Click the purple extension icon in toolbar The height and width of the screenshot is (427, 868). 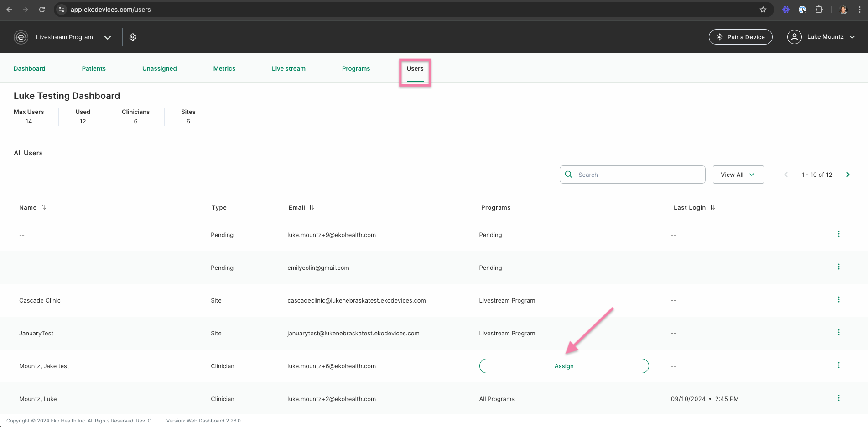pos(785,9)
